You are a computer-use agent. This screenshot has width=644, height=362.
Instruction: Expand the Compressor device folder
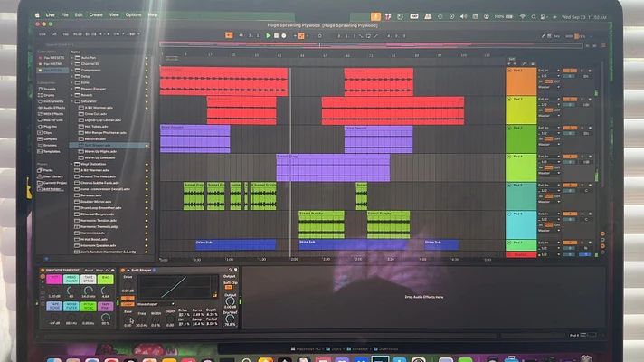(x=71, y=71)
